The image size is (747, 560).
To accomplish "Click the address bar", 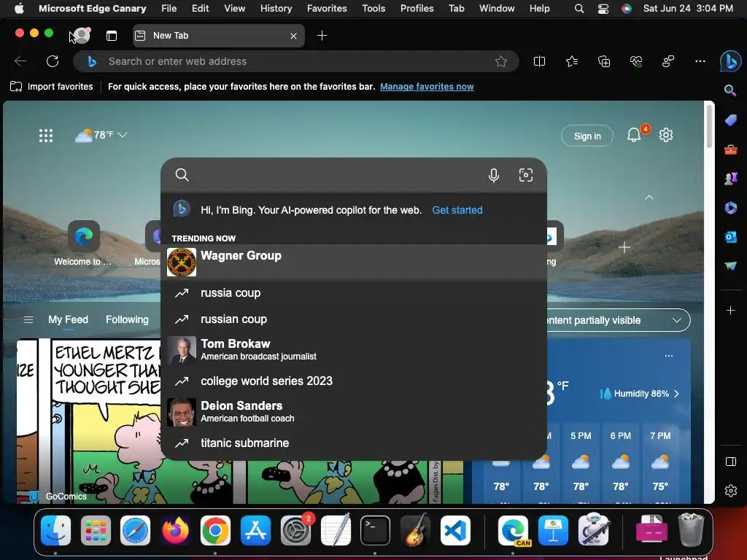I will (x=295, y=61).
